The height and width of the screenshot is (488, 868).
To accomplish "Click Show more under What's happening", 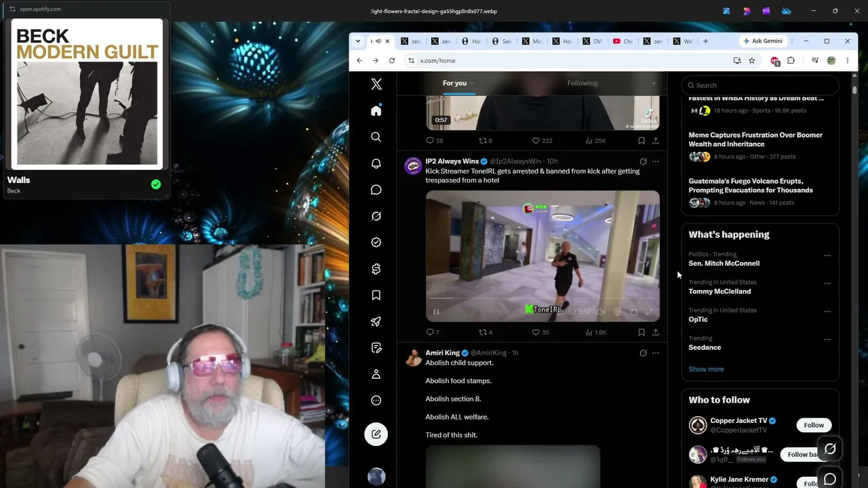I will 706,369.
